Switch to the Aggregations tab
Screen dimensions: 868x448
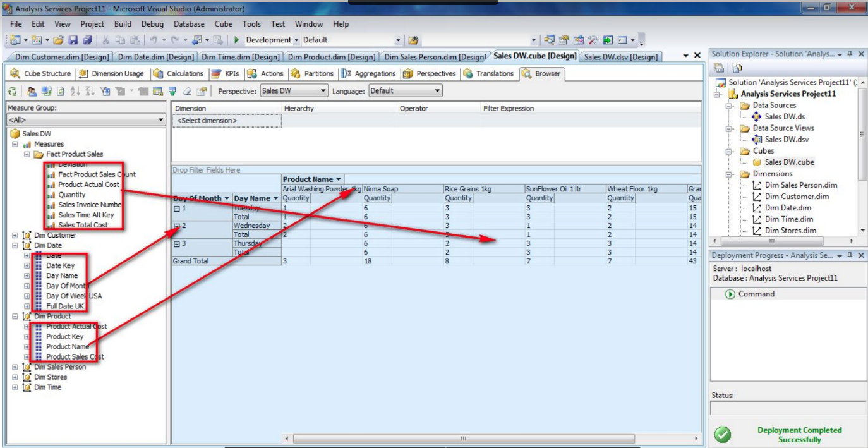[x=368, y=73]
